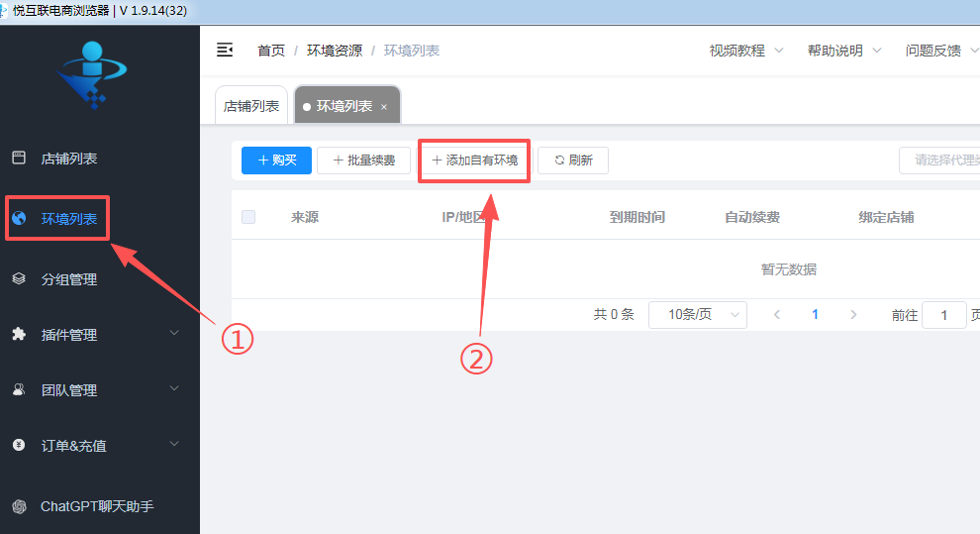Image resolution: width=980 pixels, height=534 pixels.
Task: Go to previous page arrow in pagination
Action: click(x=777, y=314)
